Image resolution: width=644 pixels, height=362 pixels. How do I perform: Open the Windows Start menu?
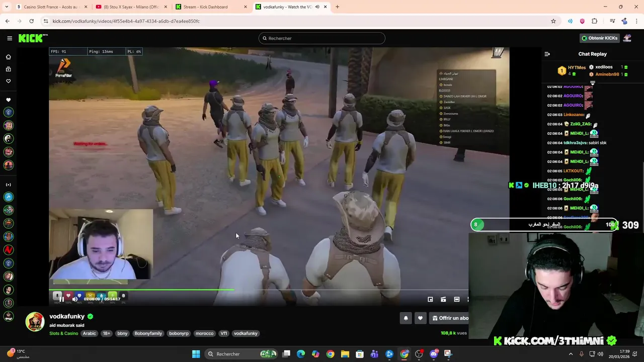(196, 354)
